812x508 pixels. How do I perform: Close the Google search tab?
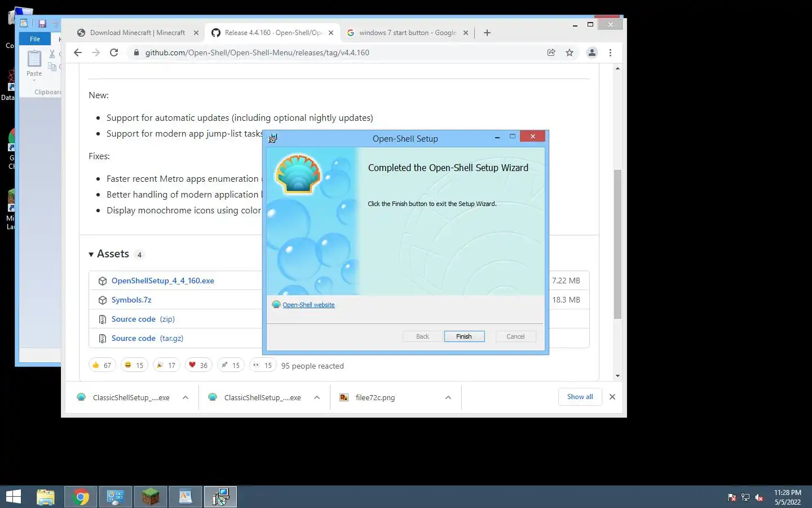(x=466, y=33)
